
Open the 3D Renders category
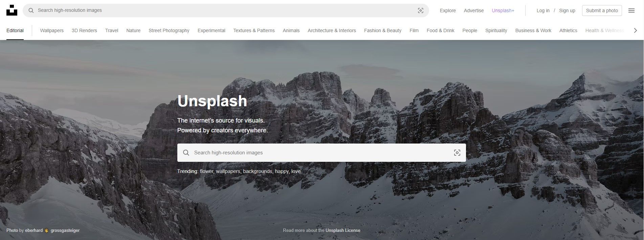(x=84, y=30)
